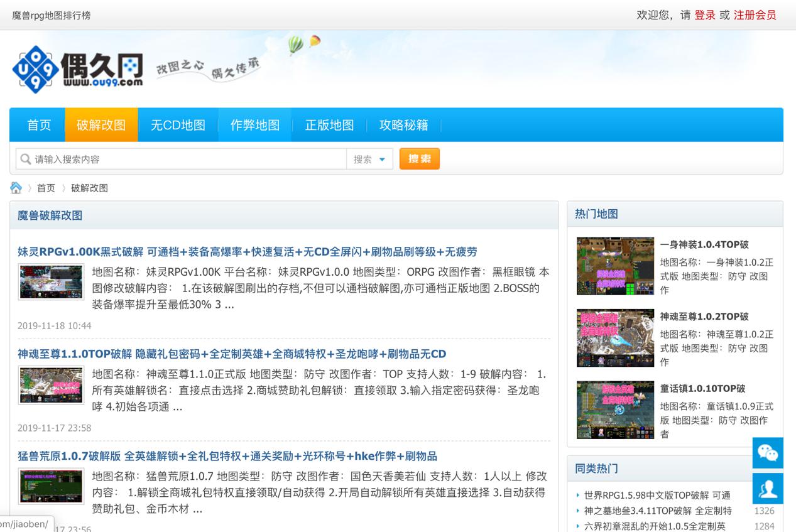
Task: Click the magnifier icon in search box
Action: pyautogui.click(x=26, y=159)
